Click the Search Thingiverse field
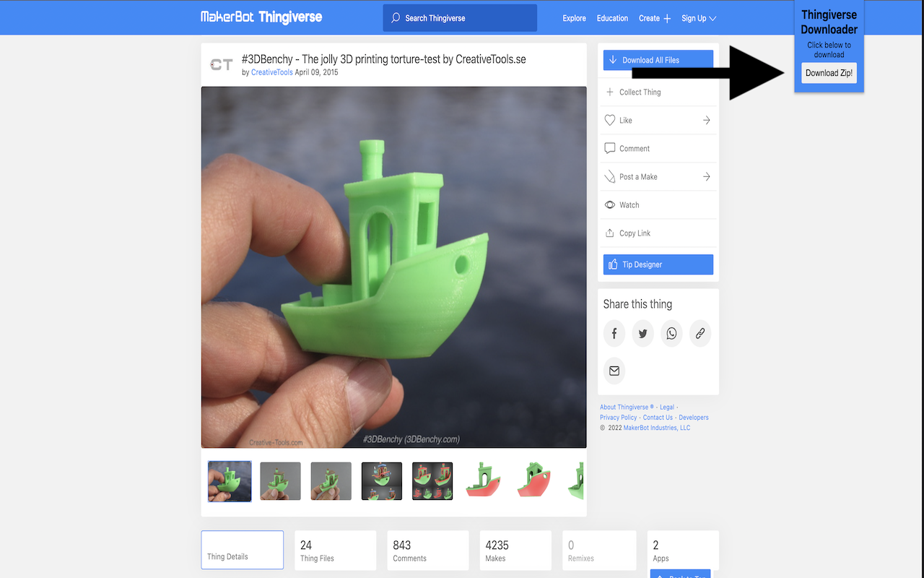924x578 pixels. coord(460,18)
